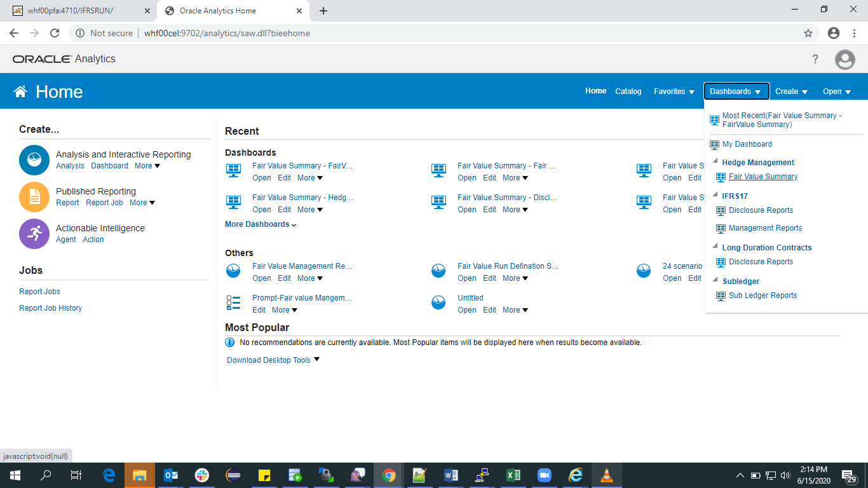Select Management Reports in the Dashboards menu
Viewport: 868px width, 488px height.
click(765, 228)
